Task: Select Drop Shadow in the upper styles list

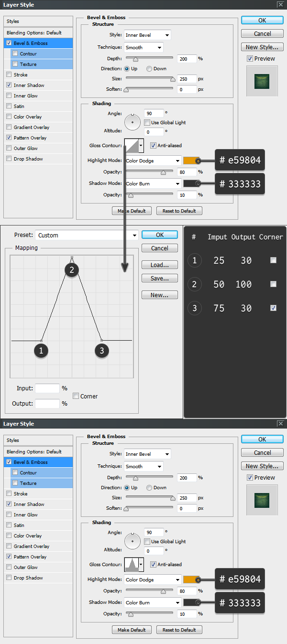Action: coord(28,159)
